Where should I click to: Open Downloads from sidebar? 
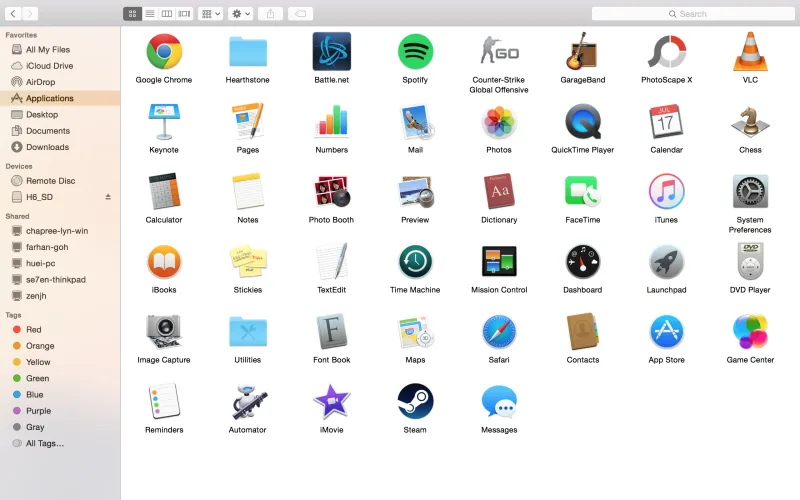click(60, 147)
